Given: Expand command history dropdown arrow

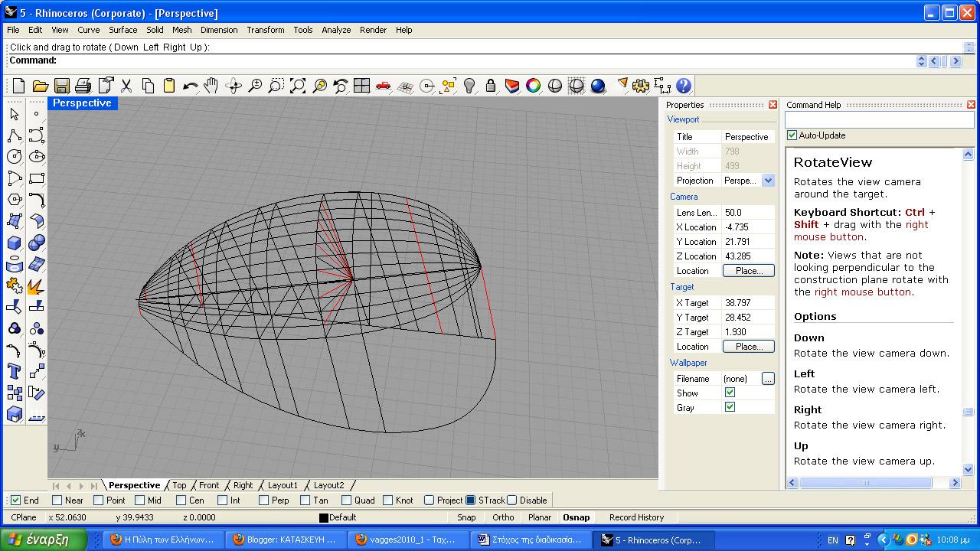Looking at the screenshot, I should pyautogui.click(x=922, y=61).
